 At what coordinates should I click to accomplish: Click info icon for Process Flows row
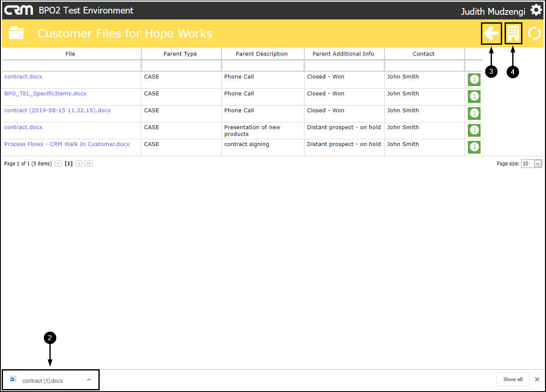[474, 147]
